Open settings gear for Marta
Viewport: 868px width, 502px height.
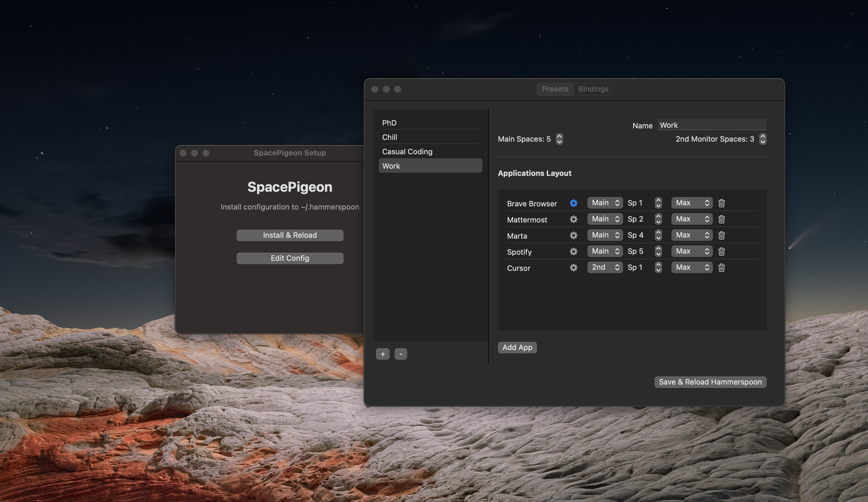coord(573,235)
